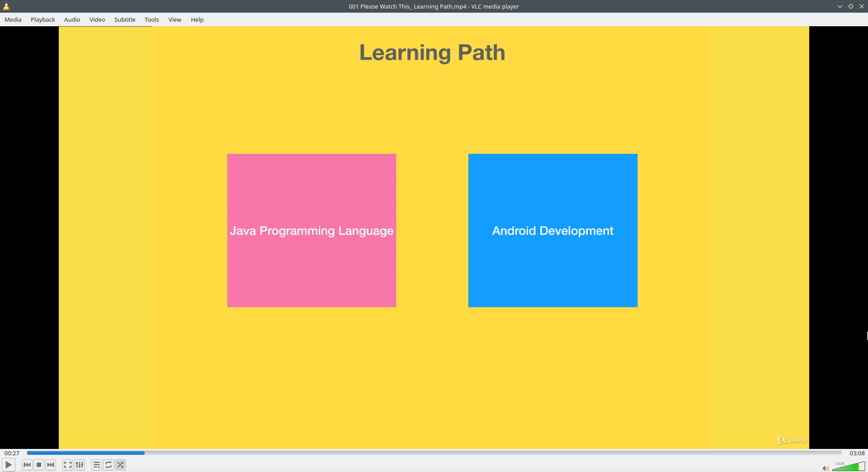Open the Subtitle menu
Viewport: 868px width, 472px height.
tap(125, 19)
